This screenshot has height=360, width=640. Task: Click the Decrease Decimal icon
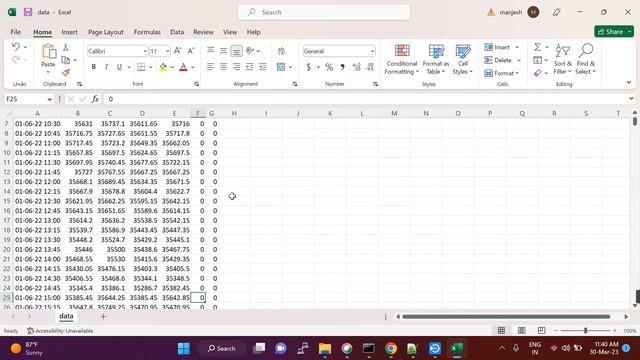370,67
